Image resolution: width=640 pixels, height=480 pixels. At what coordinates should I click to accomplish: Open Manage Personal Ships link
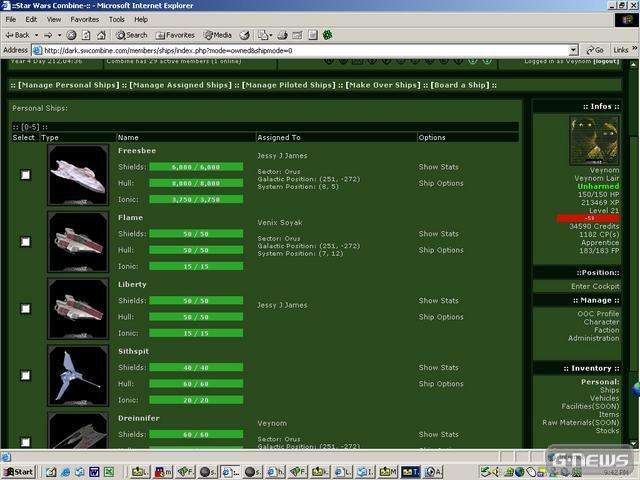pos(69,85)
